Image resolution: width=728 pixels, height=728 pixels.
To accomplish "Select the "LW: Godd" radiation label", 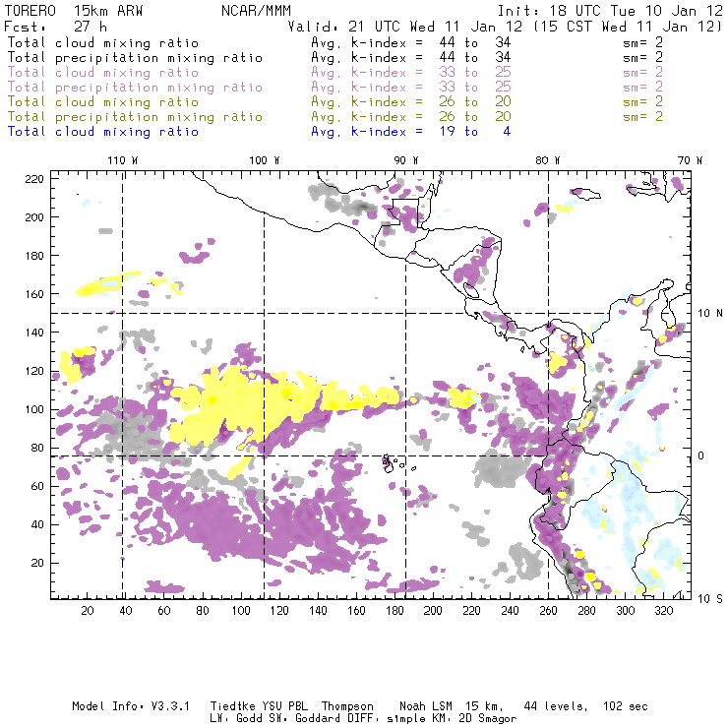I will 236,719.
